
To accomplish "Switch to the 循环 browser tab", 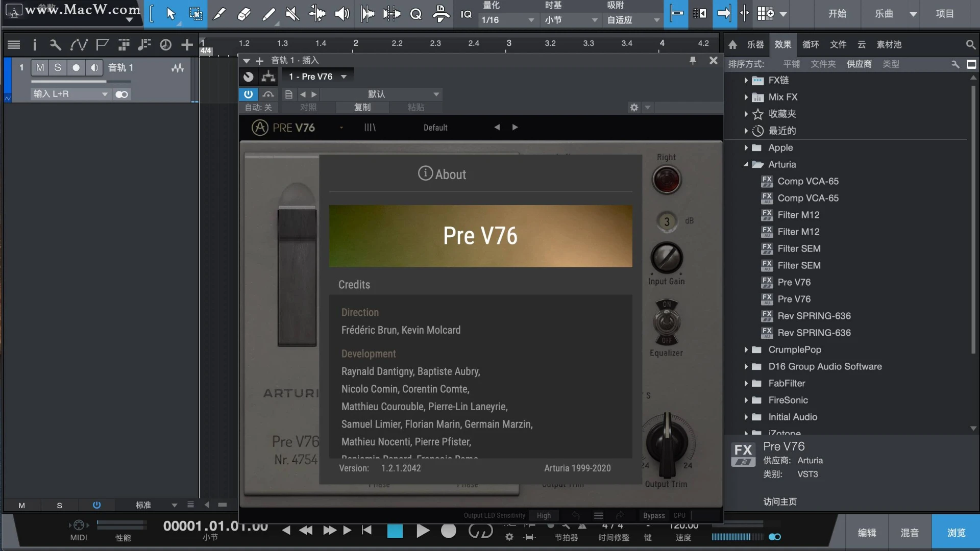I will click(x=810, y=45).
